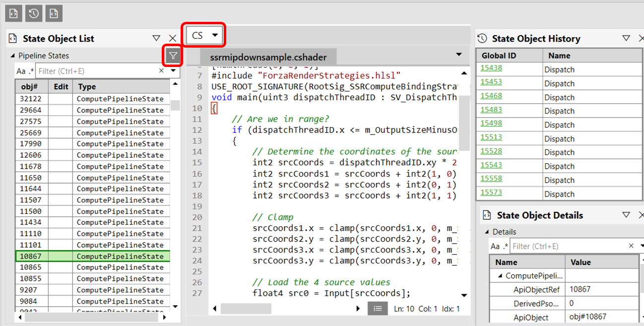
Task: Click the third code-brackets toolbar icon
Action: tap(54, 13)
